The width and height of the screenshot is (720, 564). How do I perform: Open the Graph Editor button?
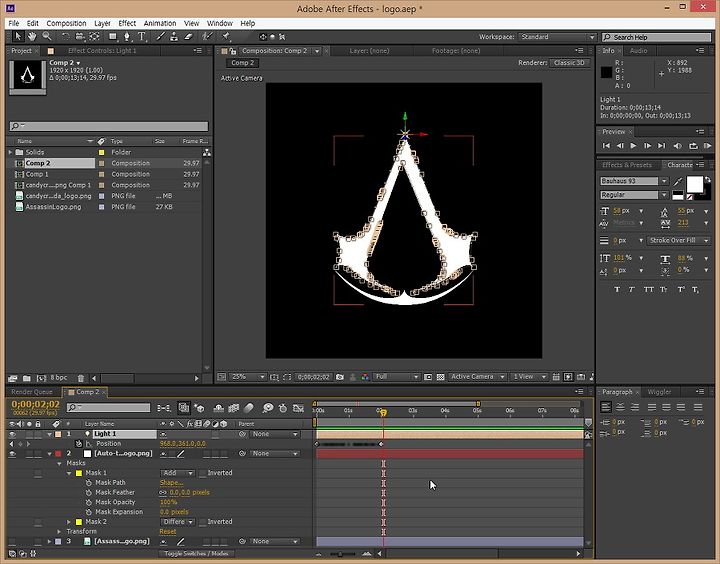(x=298, y=407)
